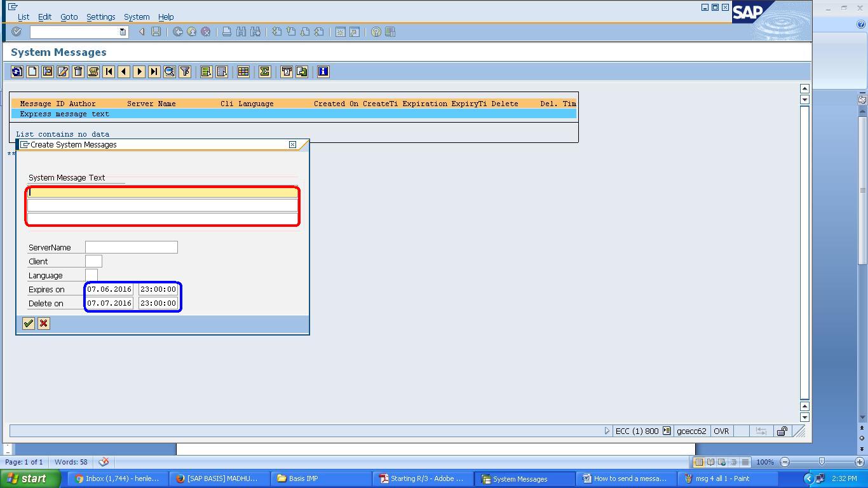Delete a message using the trash icon

[78, 71]
